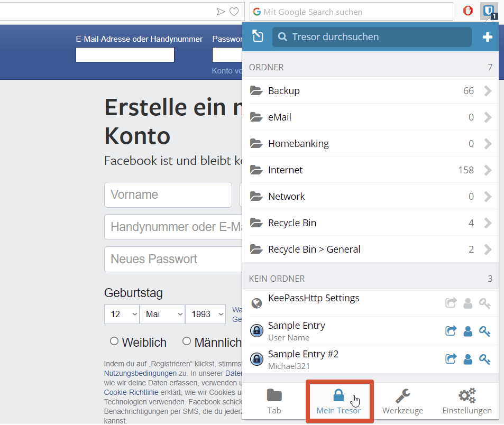Expand the Recycle Bin > General chevron
Viewport: 504px width, 425px height.
(488, 249)
